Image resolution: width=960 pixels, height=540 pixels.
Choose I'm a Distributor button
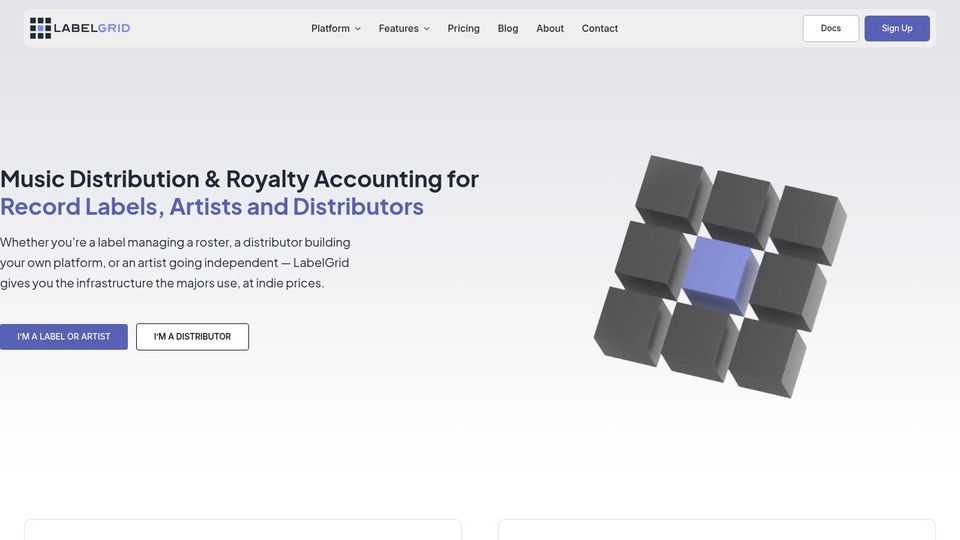(192, 337)
